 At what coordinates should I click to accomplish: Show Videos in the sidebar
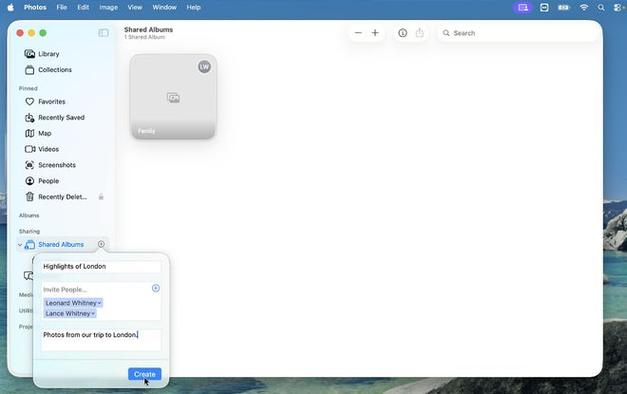click(x=42, y=149)
